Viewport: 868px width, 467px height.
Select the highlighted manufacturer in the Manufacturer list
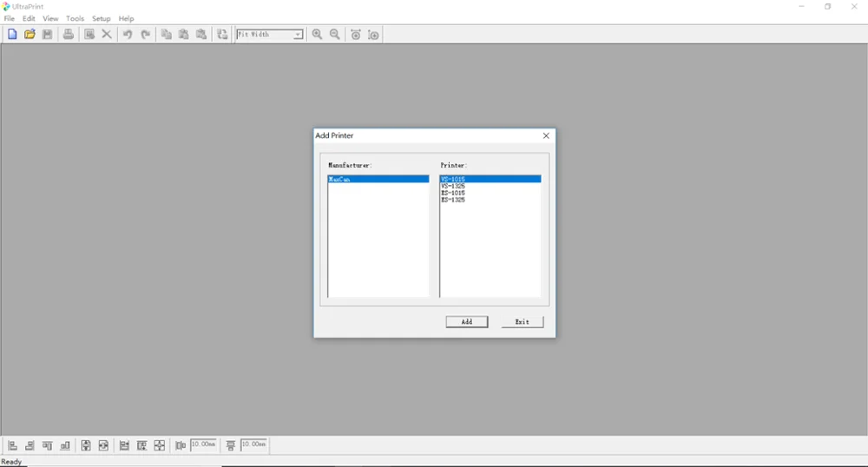378,180
